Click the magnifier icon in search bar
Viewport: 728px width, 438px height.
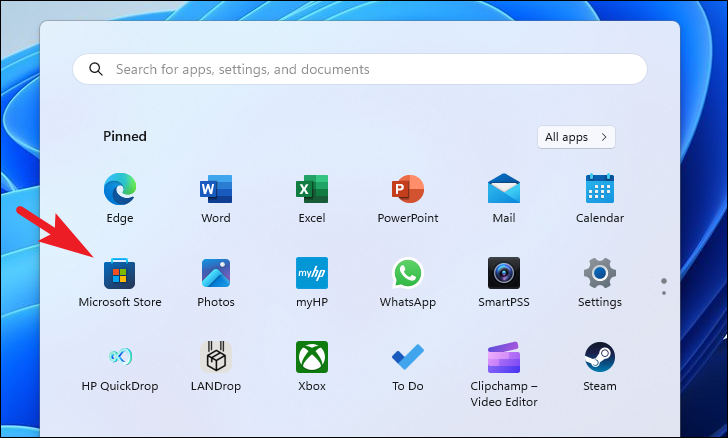click(x=96, y=69)
